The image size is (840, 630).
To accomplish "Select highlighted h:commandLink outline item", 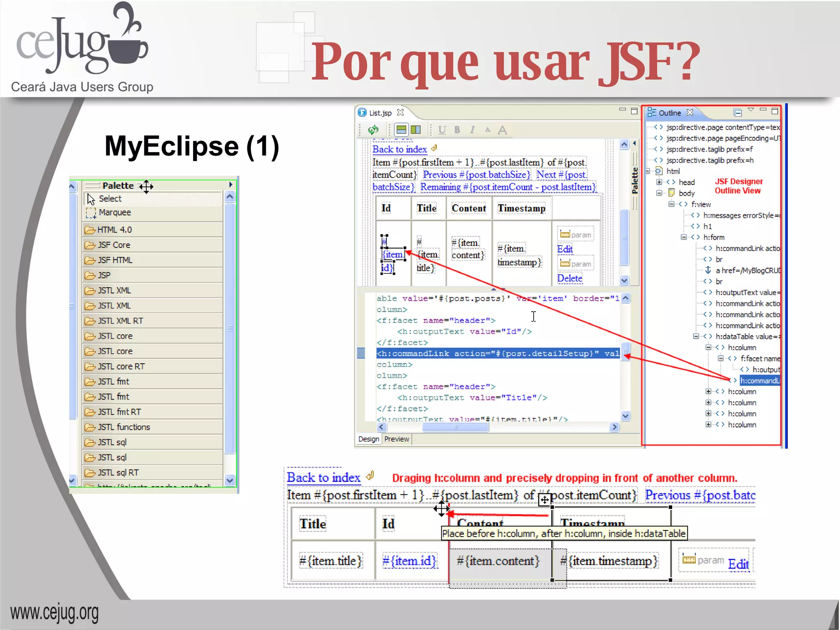I will (x=760, y=381).
